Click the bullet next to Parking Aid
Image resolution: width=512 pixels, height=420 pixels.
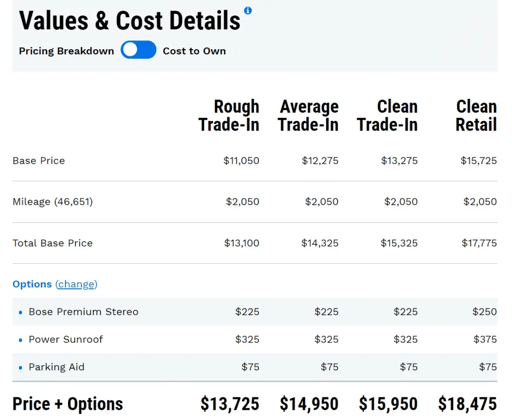pos(20,367)
